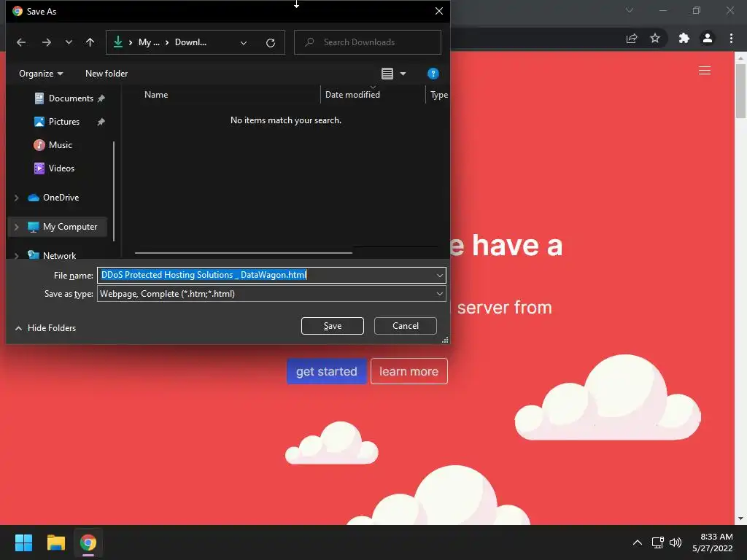Screen dimensions: 747x560
Task: Select Videos in navigation pane
Action: [x=61, y=168]
